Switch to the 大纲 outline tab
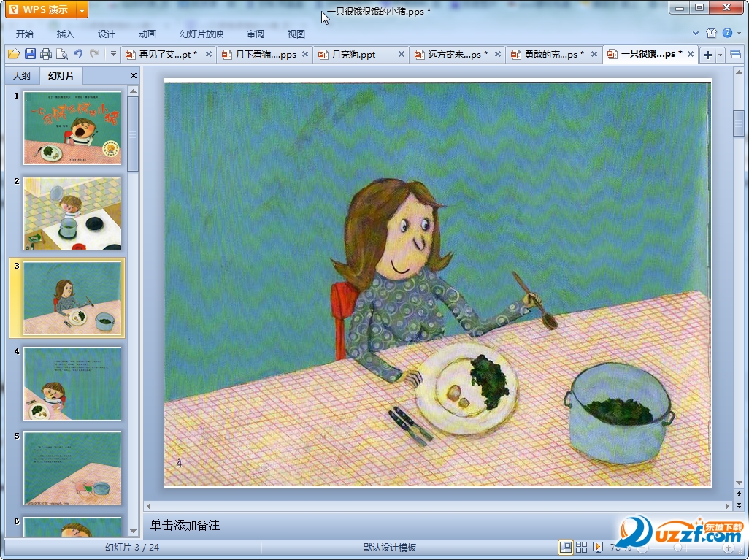This screenshot has height=560, width=749. point(21,75)
